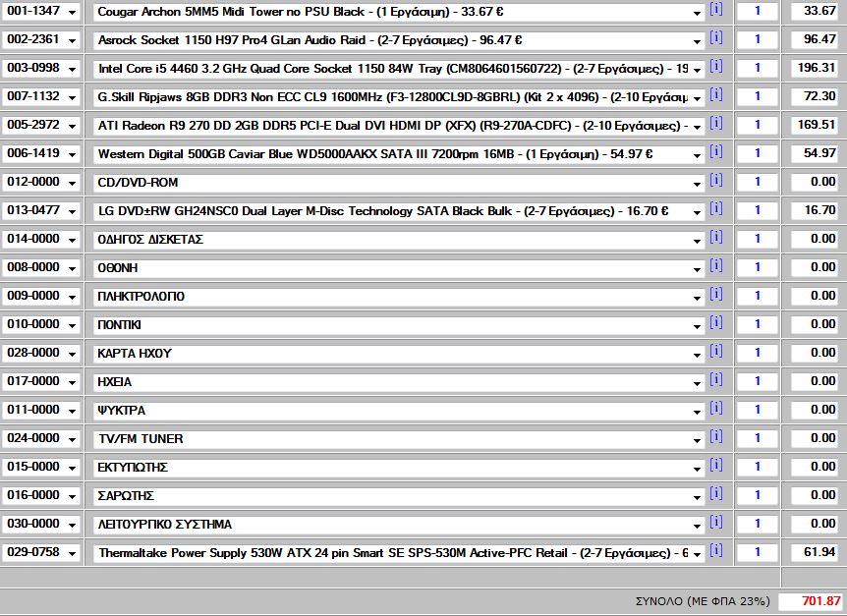Open info icon for G.Skill Ripjaws 8GB
847x616 pixels.
pos(715,95)
